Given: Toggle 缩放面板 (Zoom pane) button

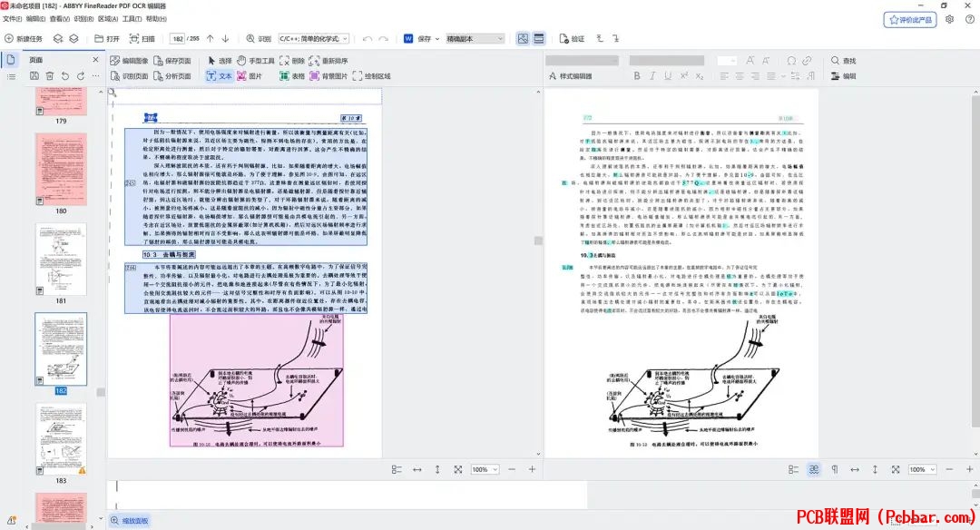Looking at the screenshot, I should tap(130, 521).
